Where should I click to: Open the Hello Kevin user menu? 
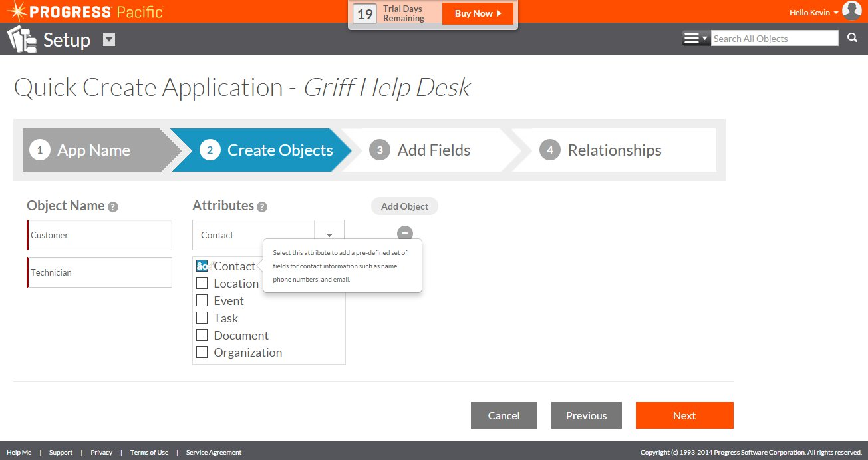(813, 13)
